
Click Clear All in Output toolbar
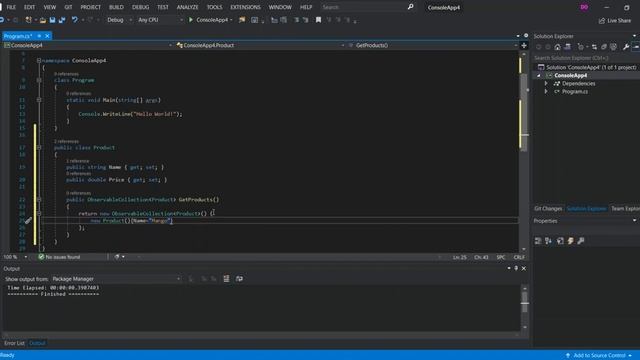click(x=226, y=279)
